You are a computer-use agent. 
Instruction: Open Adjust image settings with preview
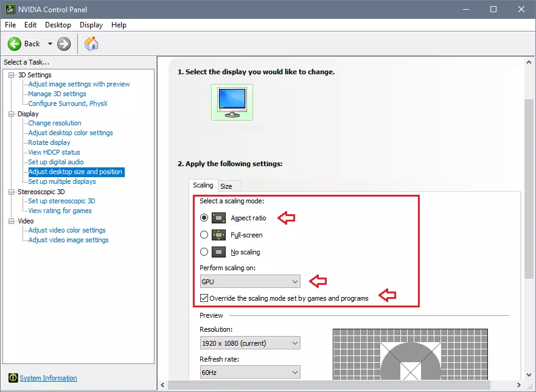coord(79,84)
